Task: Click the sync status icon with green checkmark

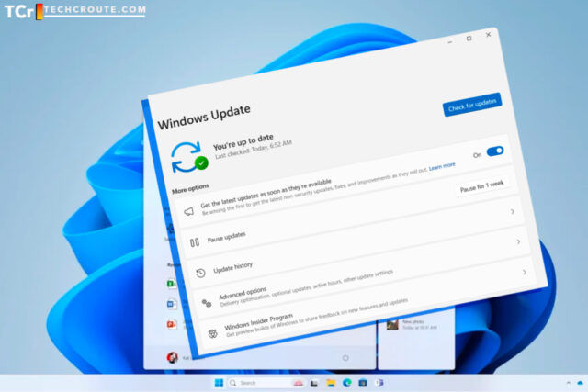Action: 189,157
